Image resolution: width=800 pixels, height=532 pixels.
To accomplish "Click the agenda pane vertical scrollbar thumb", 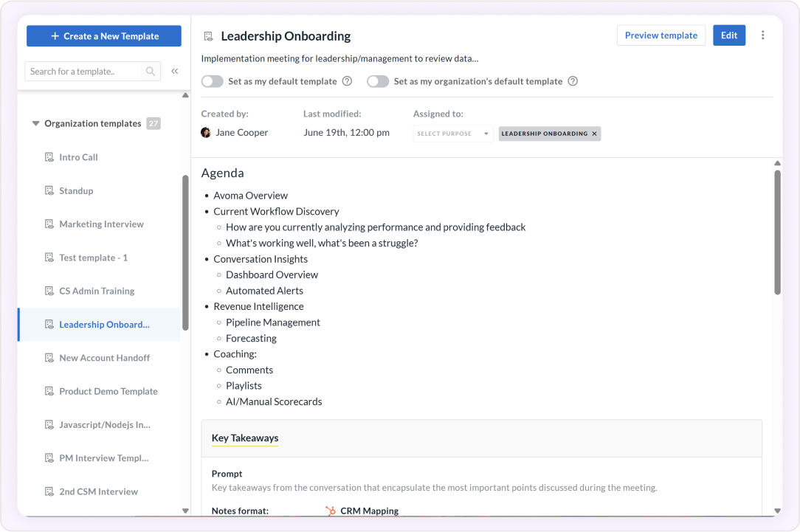I will 777,232.
